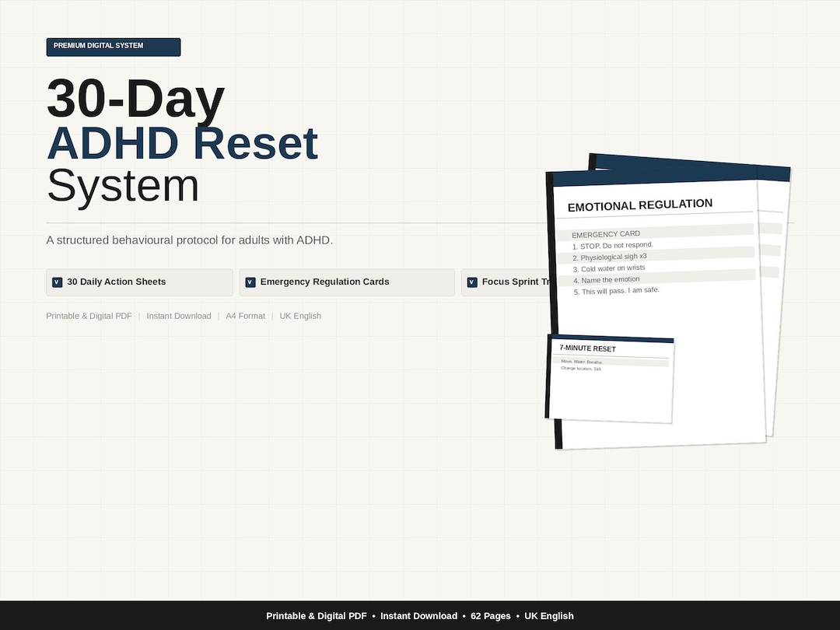Click footer Instant Download text

[x=419, y=616]
